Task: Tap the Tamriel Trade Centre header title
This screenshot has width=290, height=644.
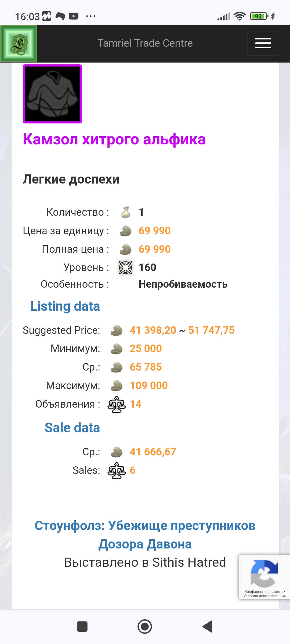Action: (x=145, y=43)
